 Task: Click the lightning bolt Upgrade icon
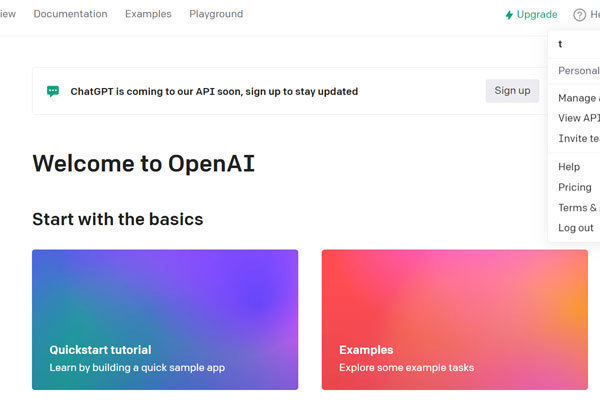pos(509,15)
